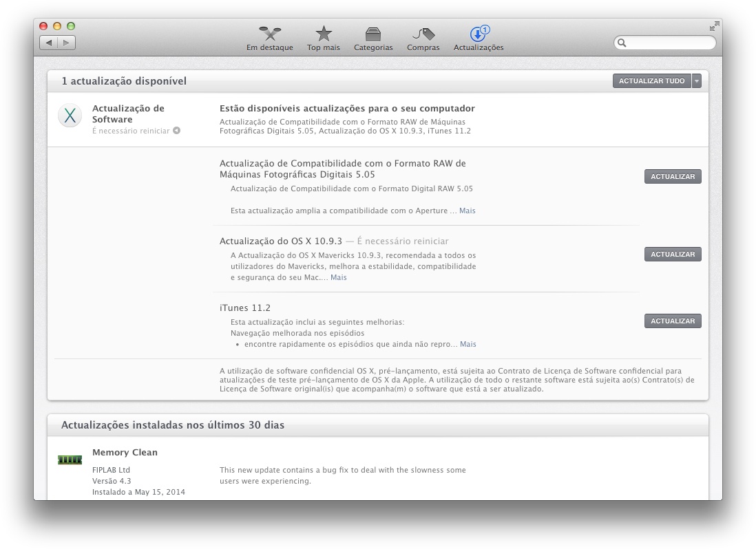
Task: Collapse update details arrow beside 'É necessário reiniciar'
Action: (x=176, y=131)
